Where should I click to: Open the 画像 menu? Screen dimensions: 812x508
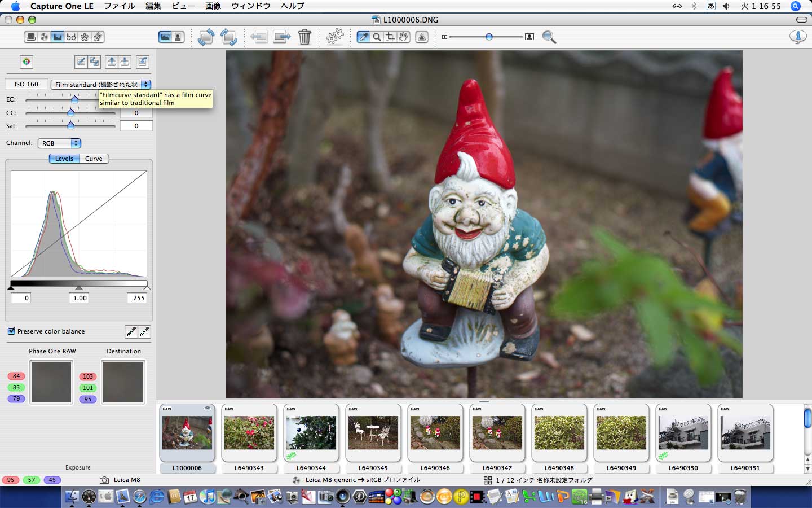[x=213, y=6]
